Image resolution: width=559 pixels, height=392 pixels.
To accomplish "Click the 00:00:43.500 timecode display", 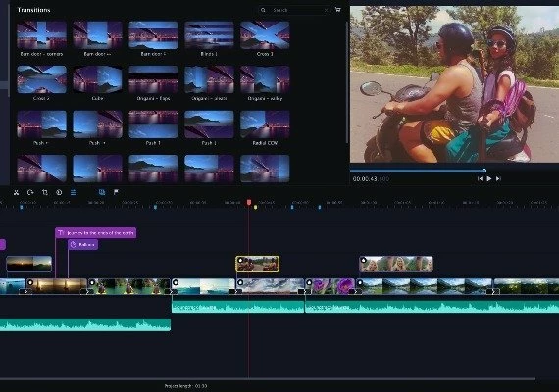I will (x=371, y=179).
